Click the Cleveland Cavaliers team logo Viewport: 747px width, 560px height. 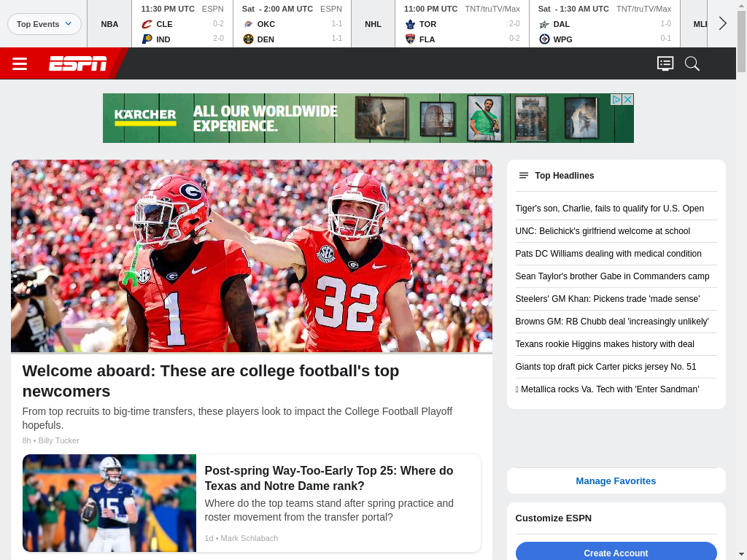(147, 24)
